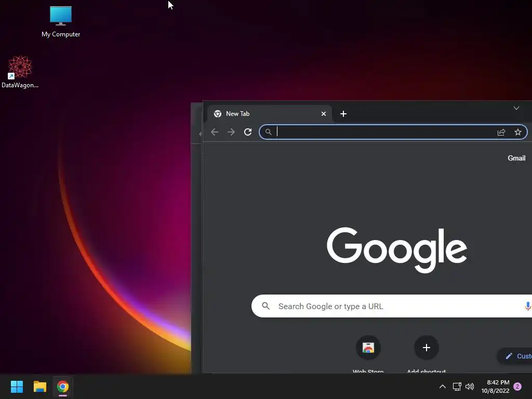Open the notifications badge showing 2
This screenshot has width=532, height=399.
tap(517, 387)
